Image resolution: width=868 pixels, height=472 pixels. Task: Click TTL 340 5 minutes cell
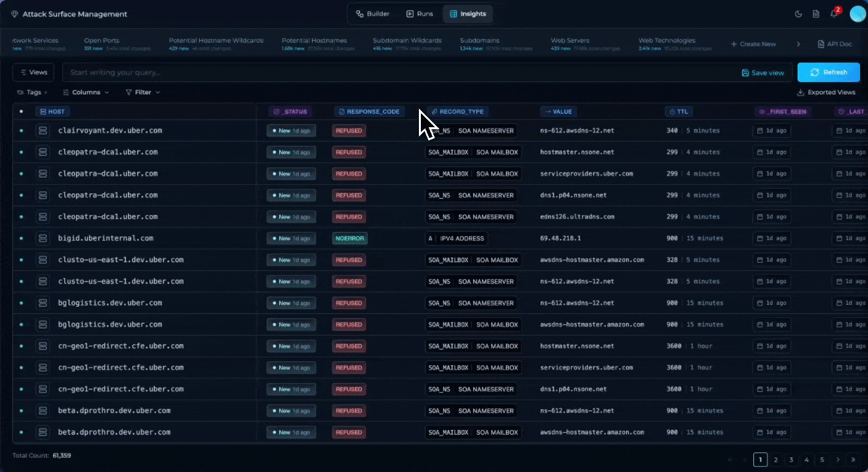693,130
